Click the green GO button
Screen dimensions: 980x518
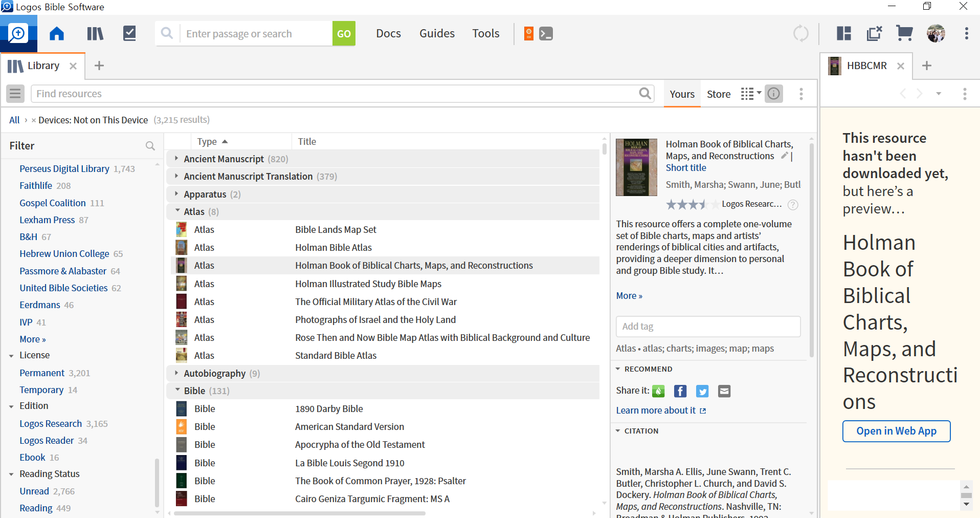(344, 34)
